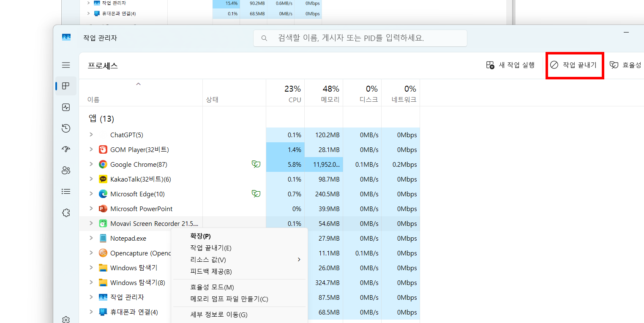Expand the Microsoft PowerPoint row
Image resolution: width=644 pixels, height=323 pixels.
click(91, 209)
